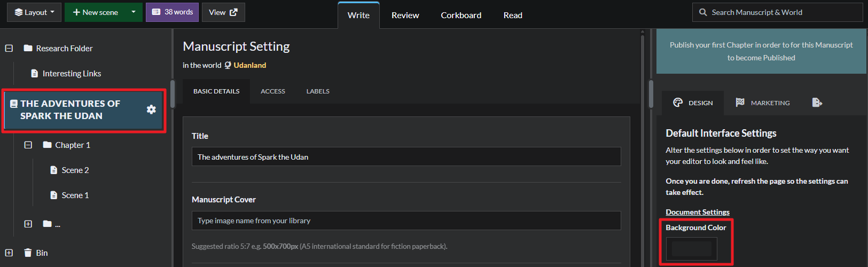
Task: Open Scene 2 in the tree
Action: coord(75,170)
